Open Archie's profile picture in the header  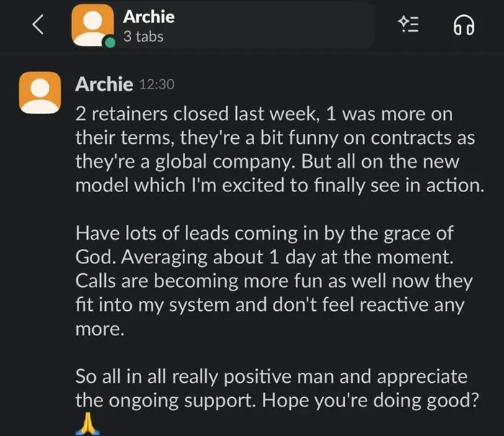93,25
